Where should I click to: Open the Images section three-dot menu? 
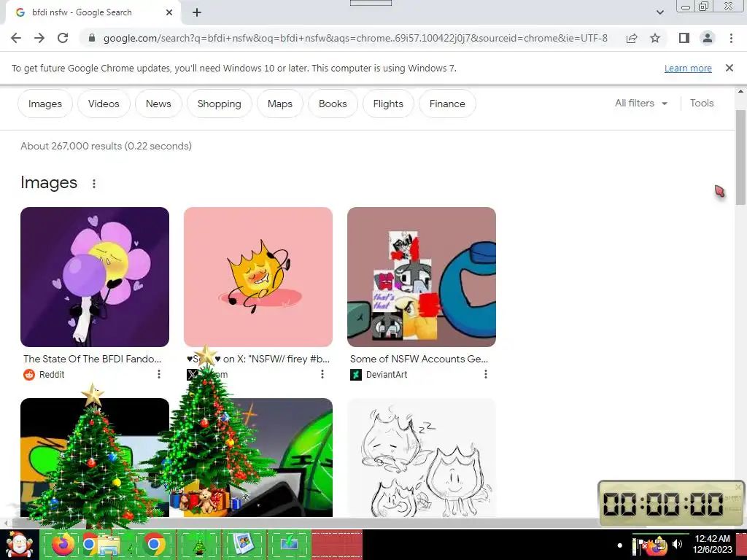click(94, 183)
